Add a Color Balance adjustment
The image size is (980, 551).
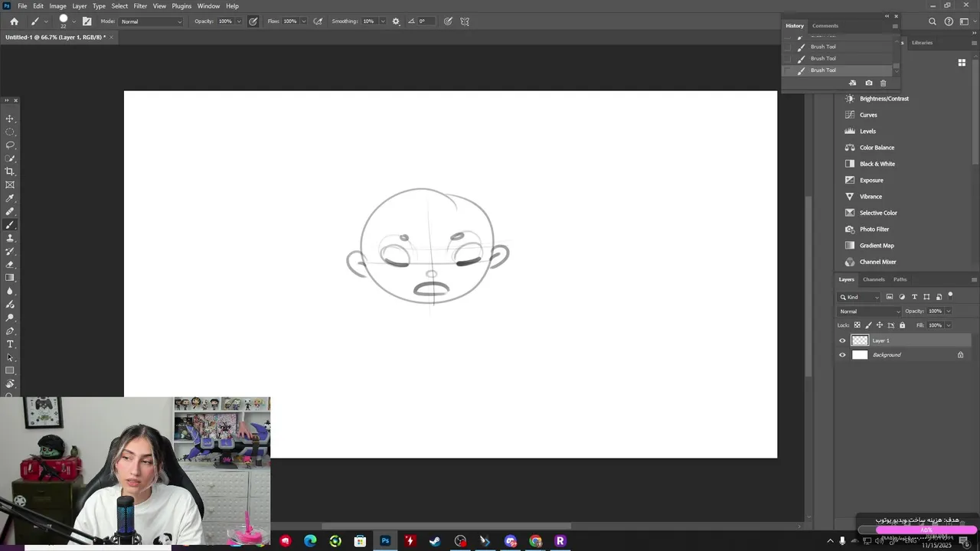(x=877, y=148)
